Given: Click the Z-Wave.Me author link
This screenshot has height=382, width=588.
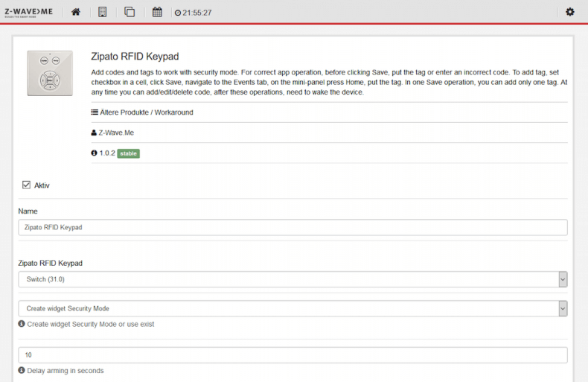Looking at the screenshot, I should click(116, 133).
